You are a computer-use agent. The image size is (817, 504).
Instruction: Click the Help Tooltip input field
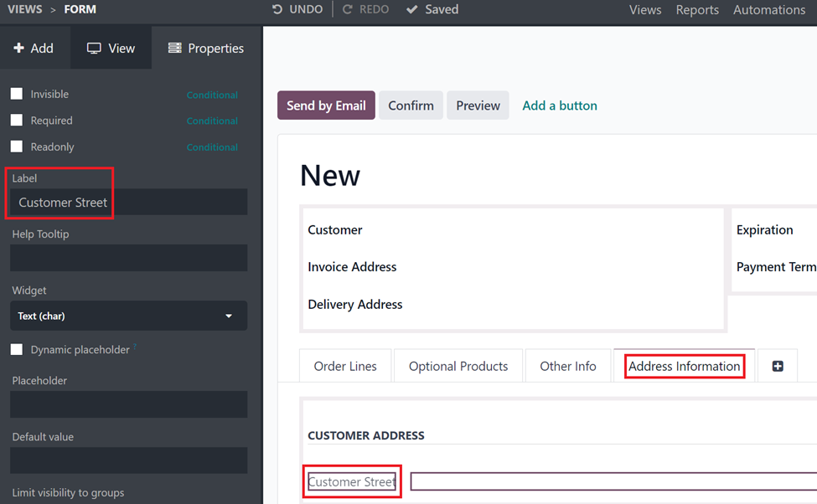coord(129,258)
